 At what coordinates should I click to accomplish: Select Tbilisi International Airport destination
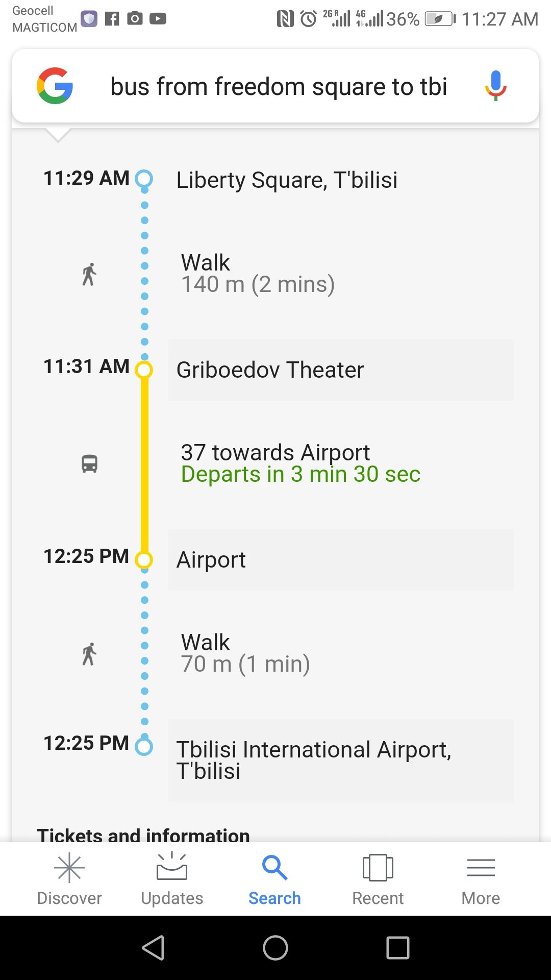pyautogui.click(x=341, y=760)
